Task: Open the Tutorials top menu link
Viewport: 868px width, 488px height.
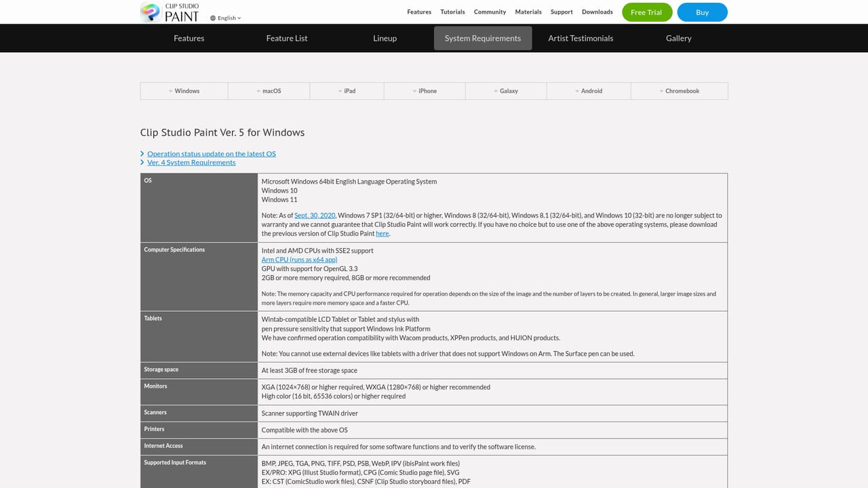Action: click(x=452, y=12)
